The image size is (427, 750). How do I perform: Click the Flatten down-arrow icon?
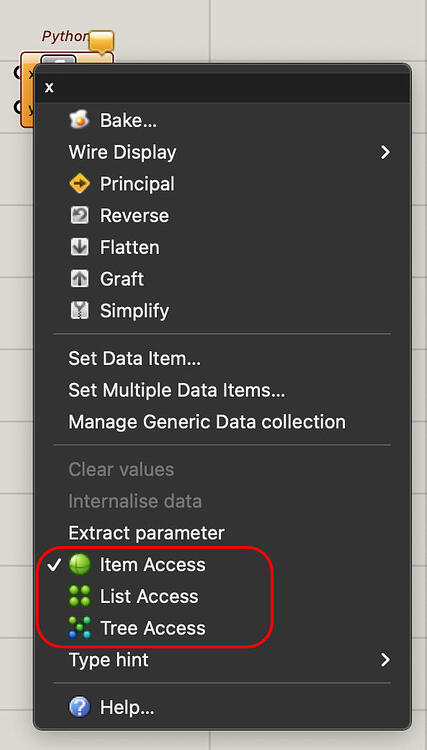point(79,247)
